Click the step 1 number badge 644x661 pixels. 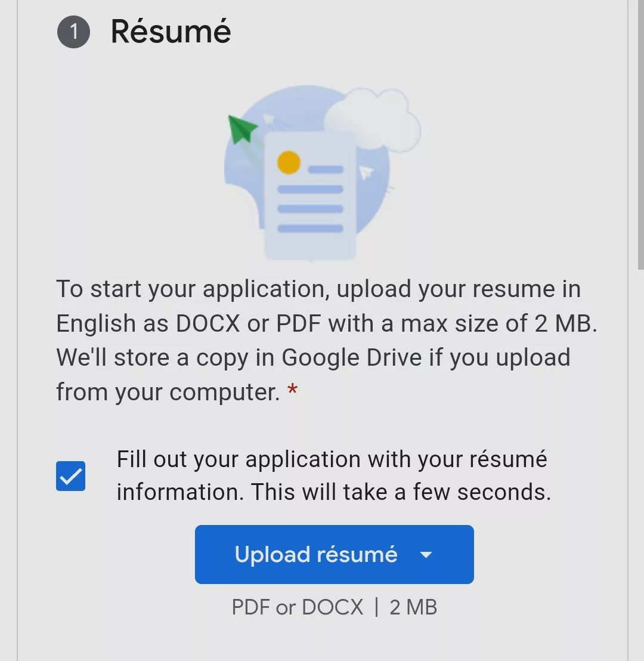coord(73,32)
